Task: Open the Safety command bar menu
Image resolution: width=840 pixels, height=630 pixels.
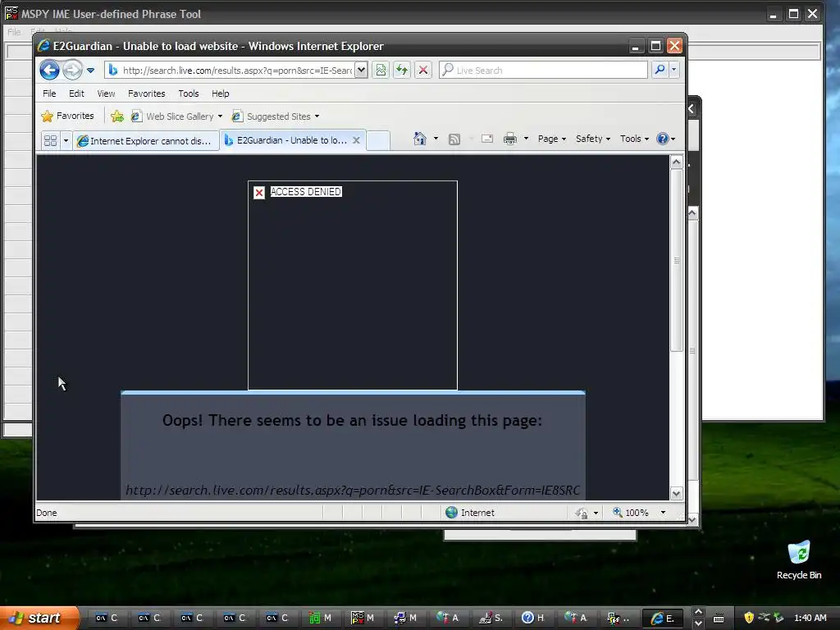Action: [x=593, y=139]
